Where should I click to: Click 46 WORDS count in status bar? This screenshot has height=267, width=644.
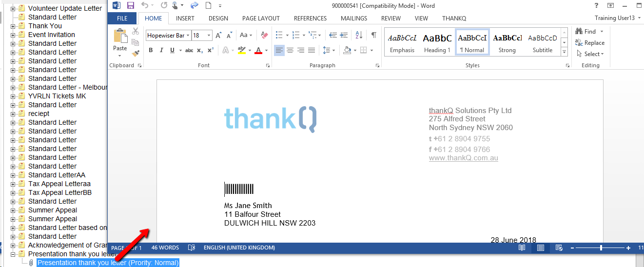click(165, 248)
